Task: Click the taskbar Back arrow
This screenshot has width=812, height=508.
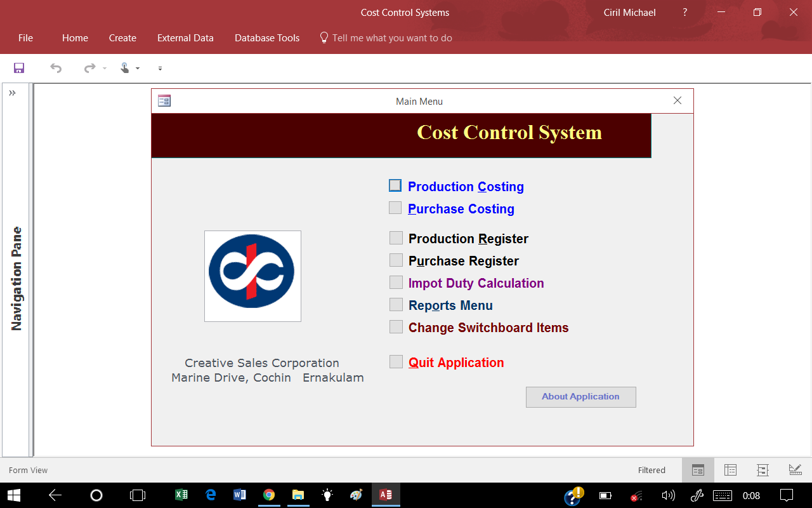Action: point(55,495)
